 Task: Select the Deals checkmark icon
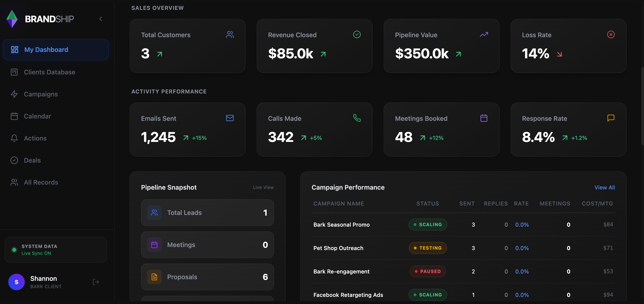pos(14,160)
